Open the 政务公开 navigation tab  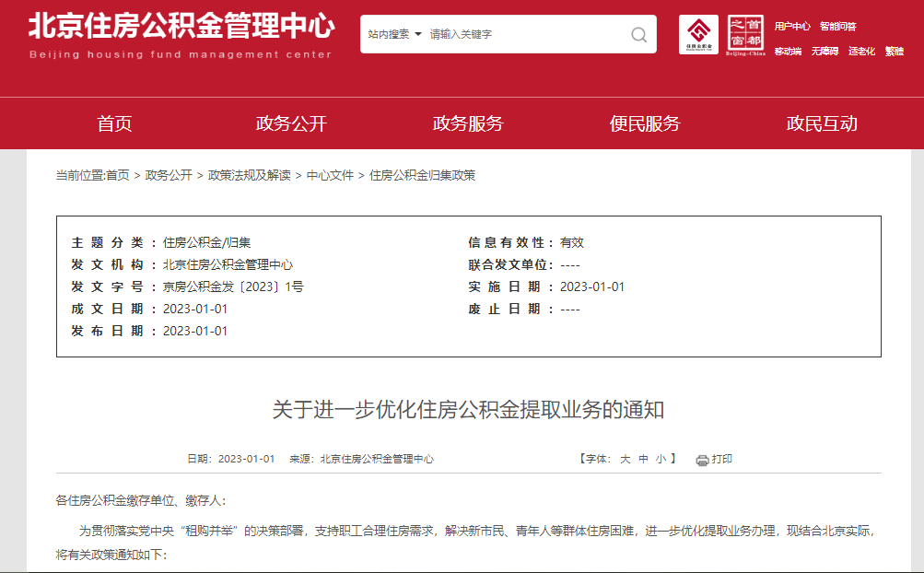click(x=291, y=123)
